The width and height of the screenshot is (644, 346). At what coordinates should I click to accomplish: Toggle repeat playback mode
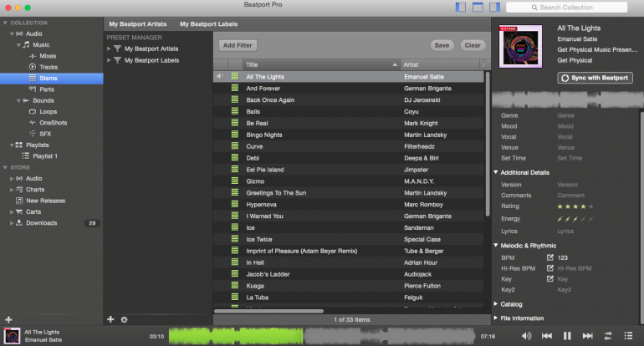pyautogui.click(x=608, y=336)
